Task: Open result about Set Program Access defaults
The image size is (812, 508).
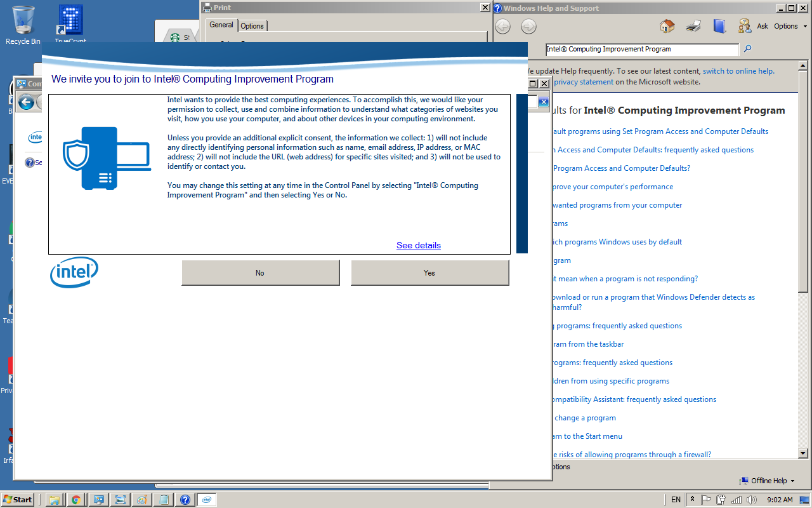Action: [660, 131]
